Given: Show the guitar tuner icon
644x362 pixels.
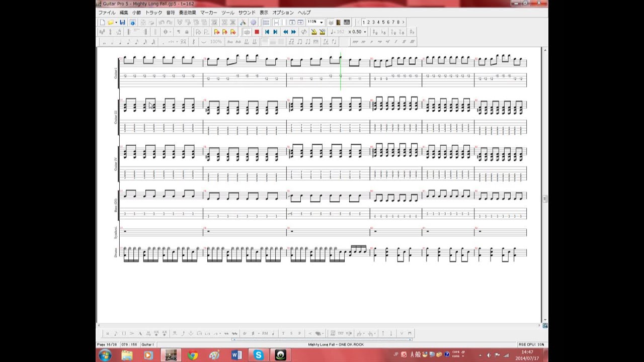Looking at the screenshot, I should pos(331,22).
